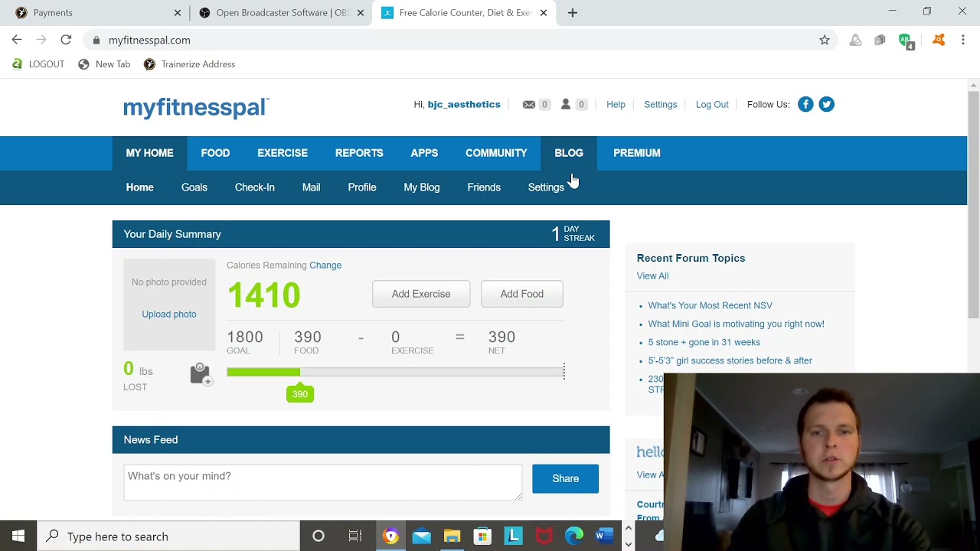Screen dimensions: 980x551
Task: Click the orange extension icon in toolbar
Action: (x=939, y=40)
